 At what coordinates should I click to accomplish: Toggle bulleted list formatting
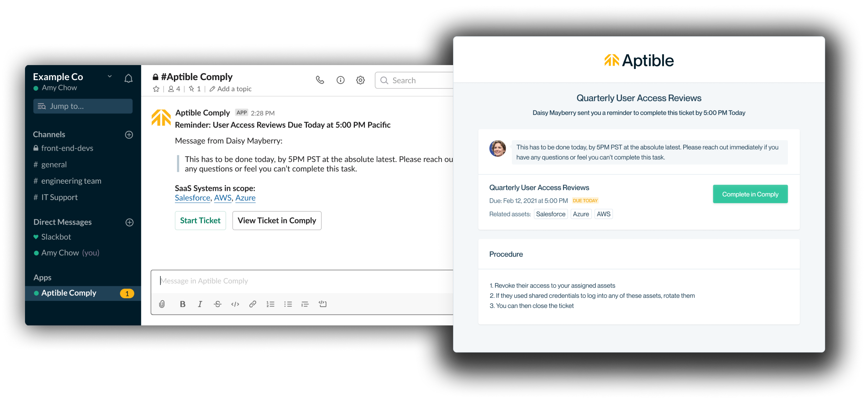coord(288,304)
